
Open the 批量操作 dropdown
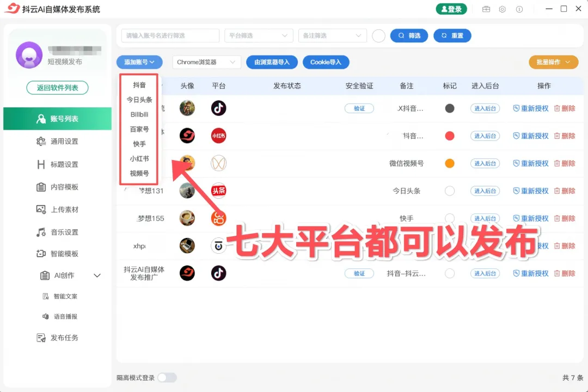click(554, 62)
